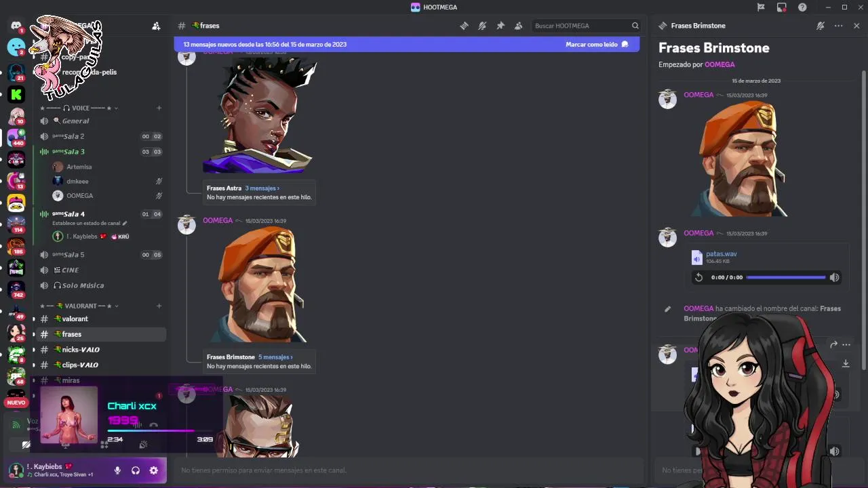The height and width of the screenshot is (488, 868).
Task: Join the CINE voice channel
Action: click(101, 270)
